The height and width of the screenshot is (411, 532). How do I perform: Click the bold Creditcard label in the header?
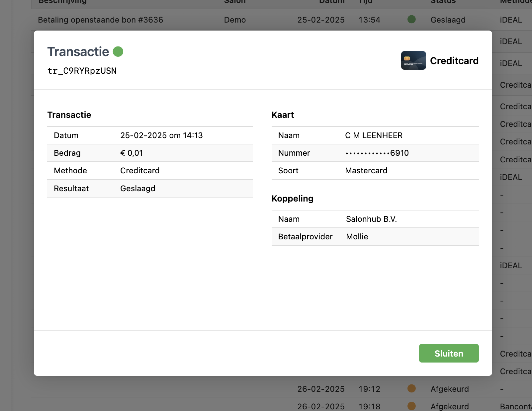click(x=454, y=61)
